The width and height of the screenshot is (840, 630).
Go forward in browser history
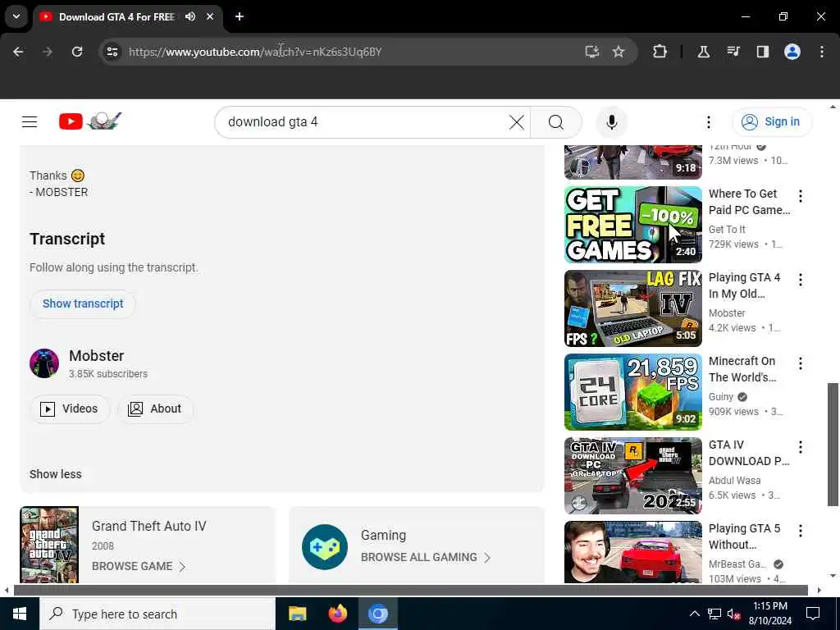[x=48, y=52]
